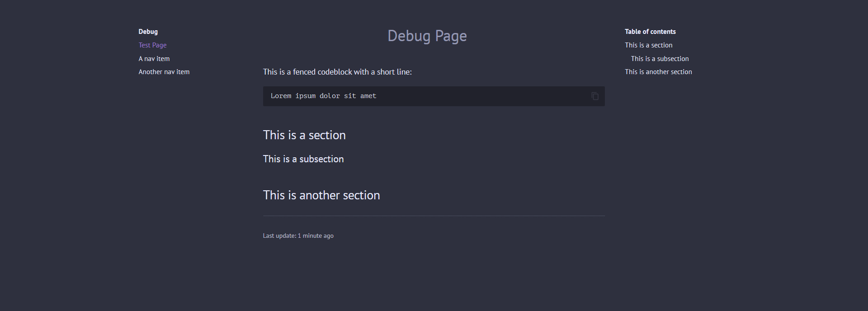Click the 'Debug' sidebar heading
Screen dimensions: 868x311
click(x=148, y=32)
